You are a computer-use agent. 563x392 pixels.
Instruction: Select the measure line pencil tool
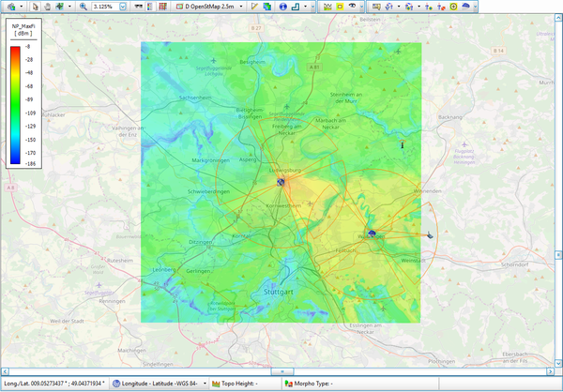pyautogui.click(x=254, y=7)
